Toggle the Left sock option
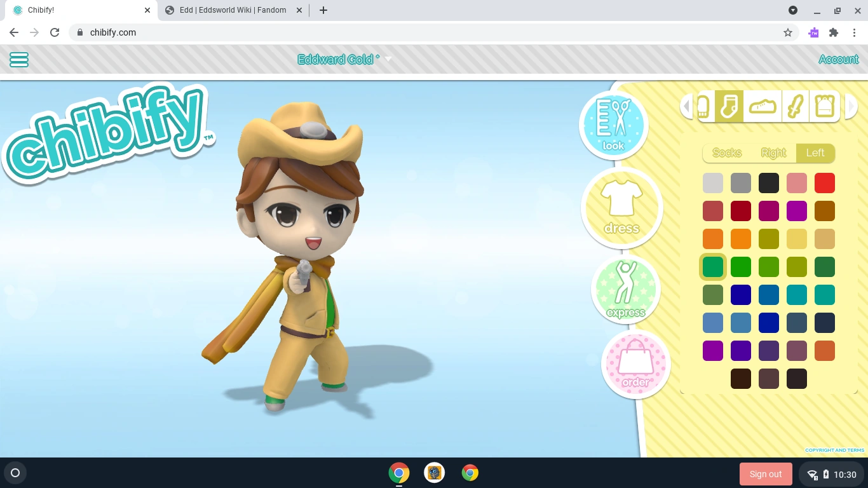This screenshot has height=488, width=868. click(815, 152)
